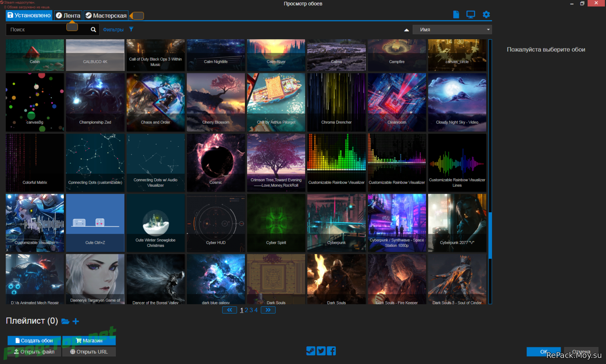Viewport: 606px width, 364px height.
Task: Click the Открыть файл button
Action: tap(34, 352)
